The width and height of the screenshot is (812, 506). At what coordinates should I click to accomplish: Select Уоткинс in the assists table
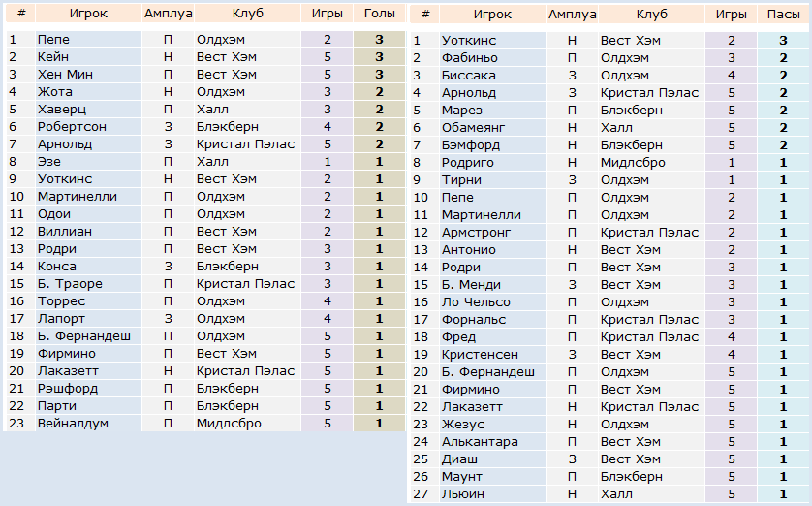click(469, 41)
